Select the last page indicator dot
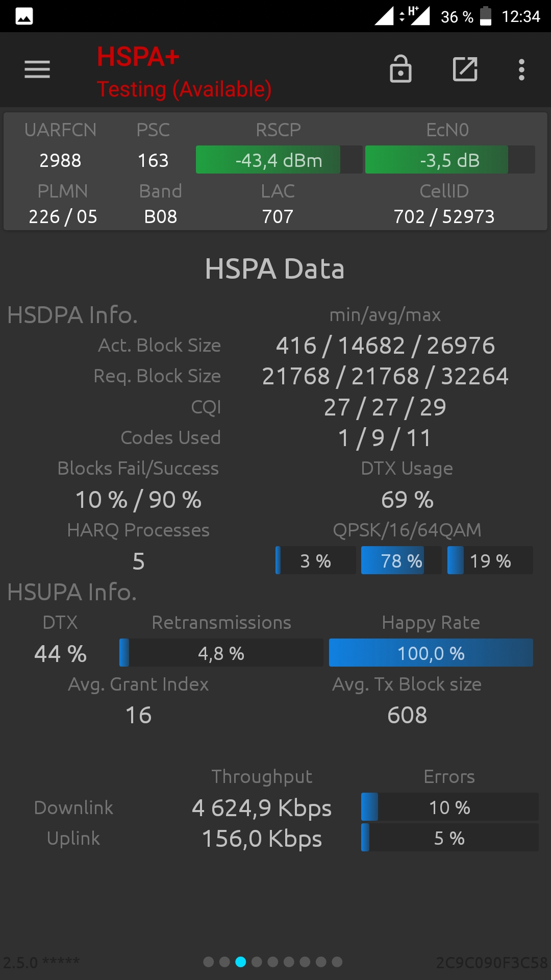 click(337, 962)
